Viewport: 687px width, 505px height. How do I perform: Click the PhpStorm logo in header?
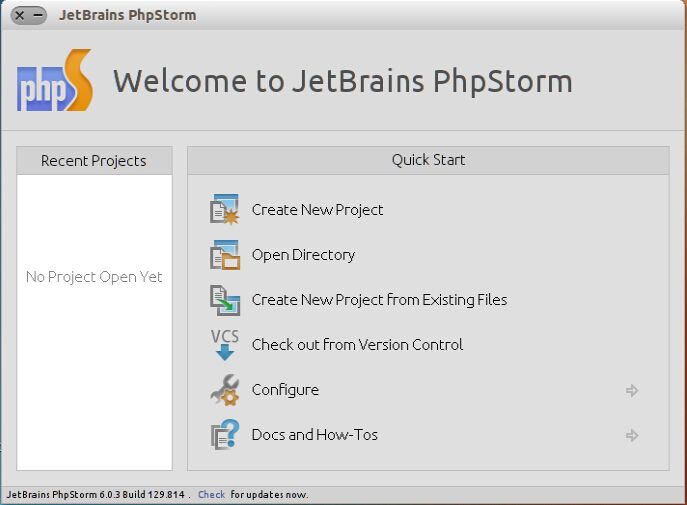click(55, 80)
